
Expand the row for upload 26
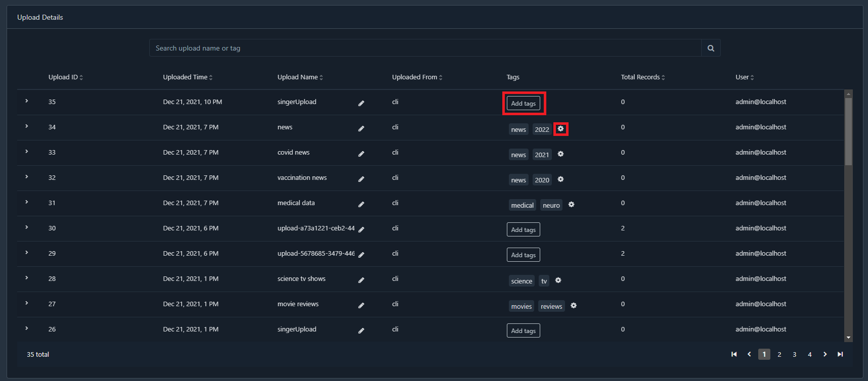(x=27, y=328)
